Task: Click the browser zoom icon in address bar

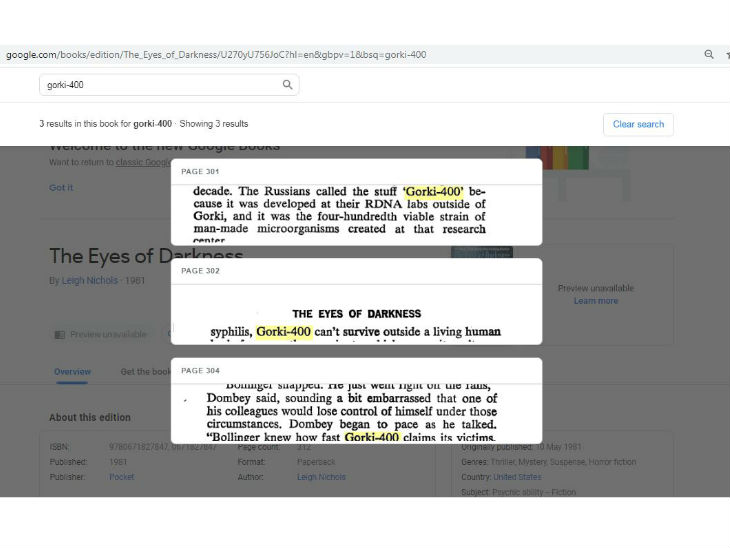Action: [x=709, y=54]
